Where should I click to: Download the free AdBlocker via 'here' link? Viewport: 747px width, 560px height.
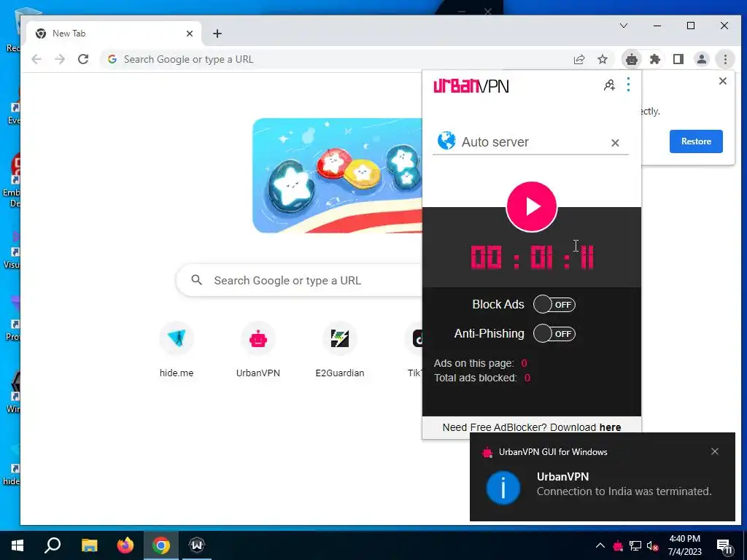click(610, 427)
